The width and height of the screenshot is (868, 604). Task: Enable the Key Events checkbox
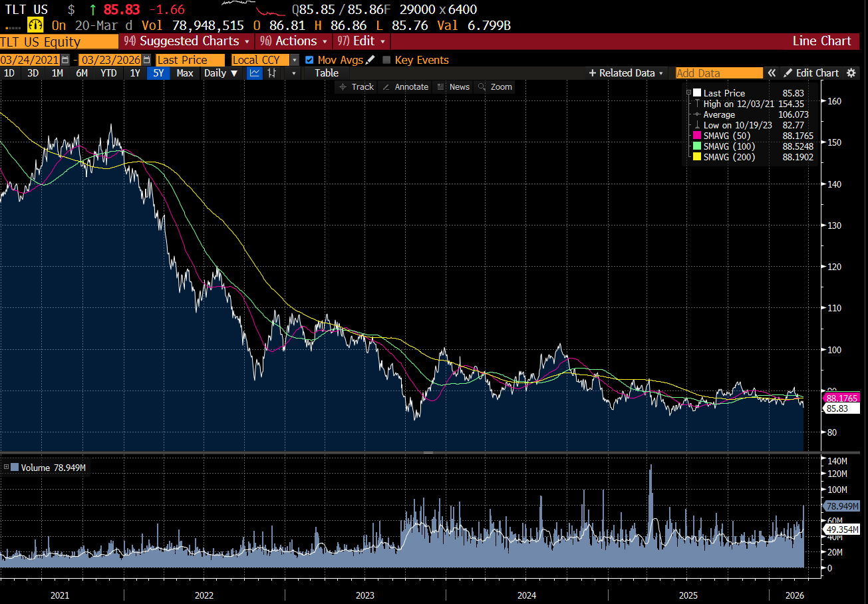coord(386,60)
